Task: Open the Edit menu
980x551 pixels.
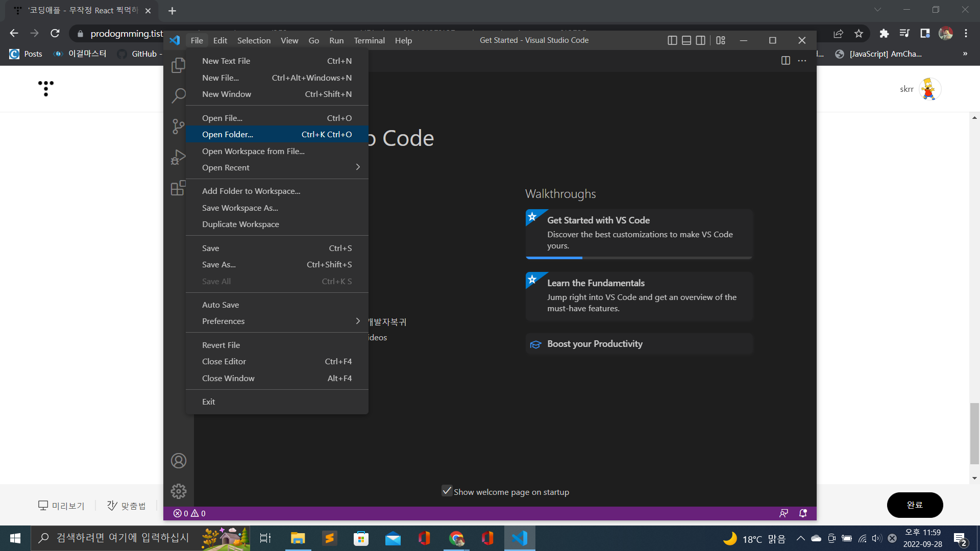Action: [220, 40]
